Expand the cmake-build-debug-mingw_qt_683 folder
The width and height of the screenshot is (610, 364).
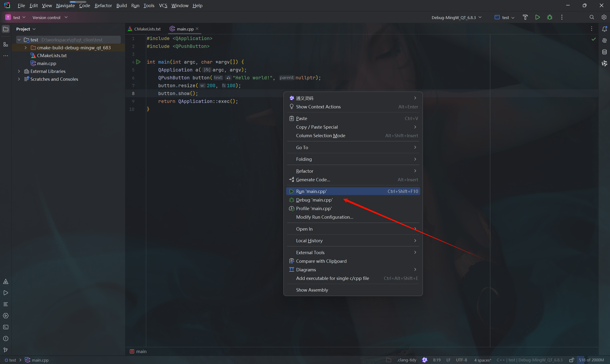click(x=25, y=48)
